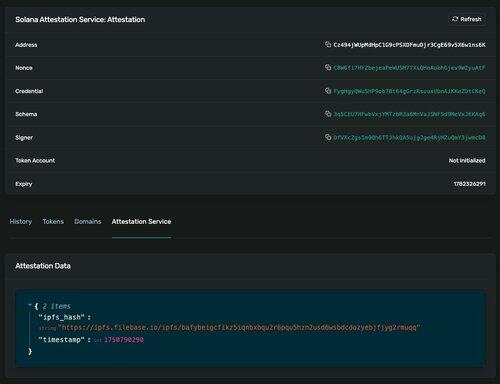The image size is (500, 384).
Task: Open the Signer address link
Action: 409,137
